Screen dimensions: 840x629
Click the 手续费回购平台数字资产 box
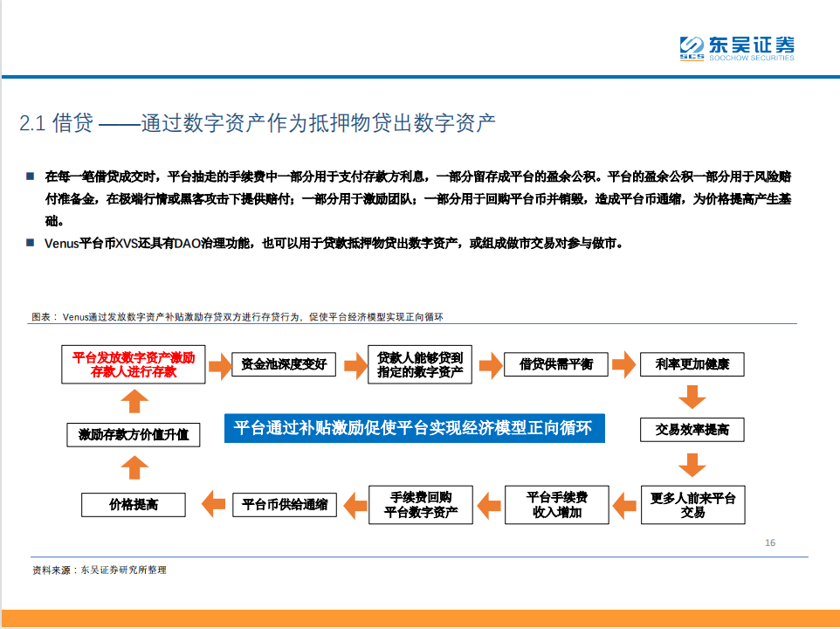(420, 504)
